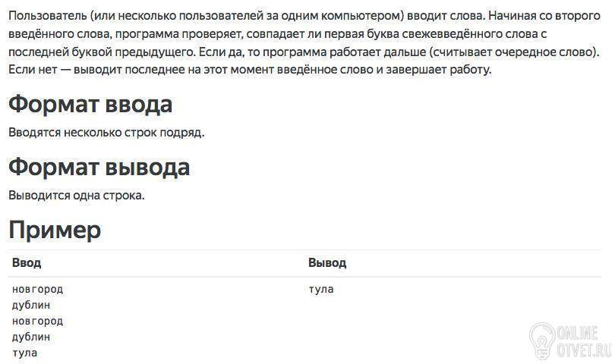
Task: Click the sentence starting with 'Если нет'
Action: click(x=250, y=70)
